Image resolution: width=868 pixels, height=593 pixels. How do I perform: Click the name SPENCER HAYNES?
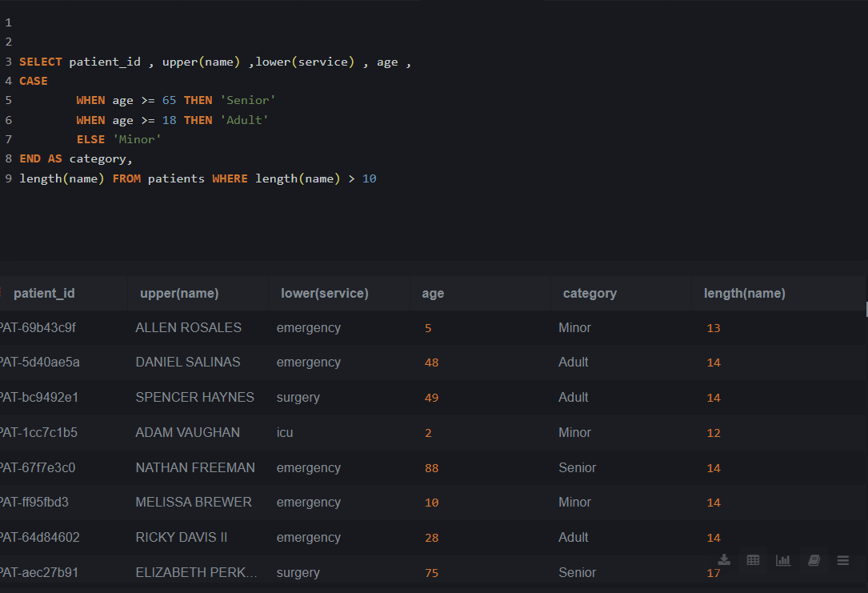pyautogui.click(x=195, y=398)
